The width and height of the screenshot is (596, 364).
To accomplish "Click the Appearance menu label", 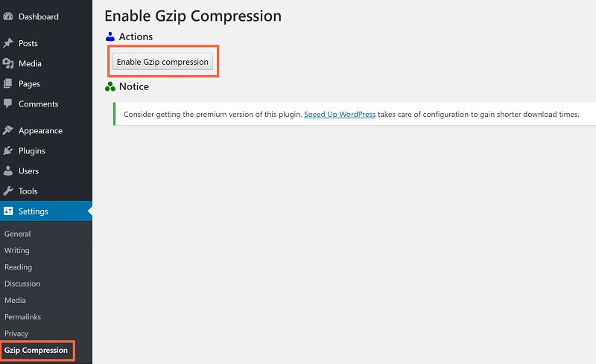I will pos(40,130).
